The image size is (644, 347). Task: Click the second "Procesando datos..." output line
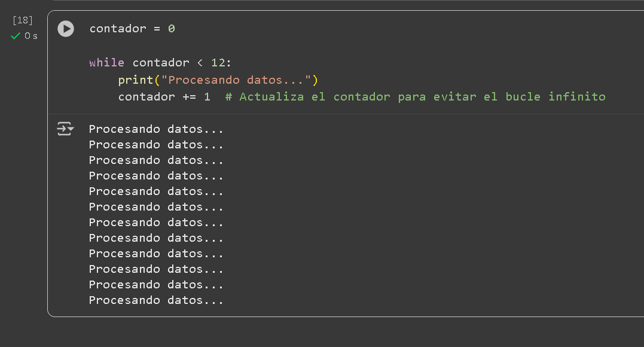[156, 145]
